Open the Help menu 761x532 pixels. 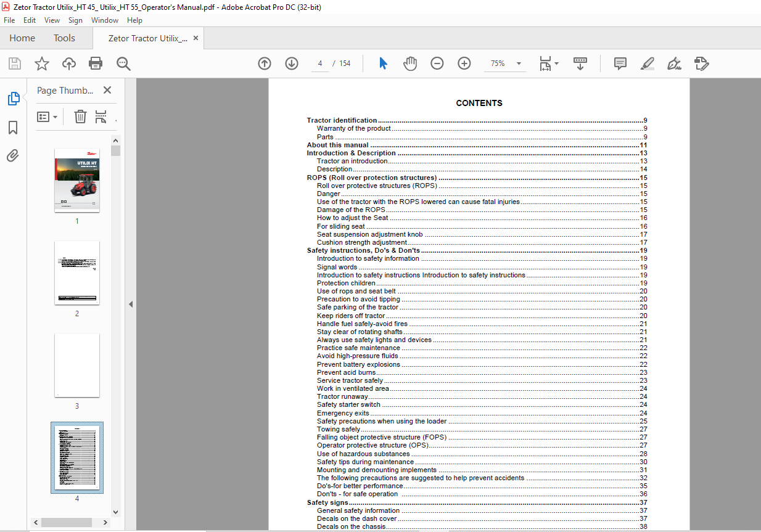point(134,20)
